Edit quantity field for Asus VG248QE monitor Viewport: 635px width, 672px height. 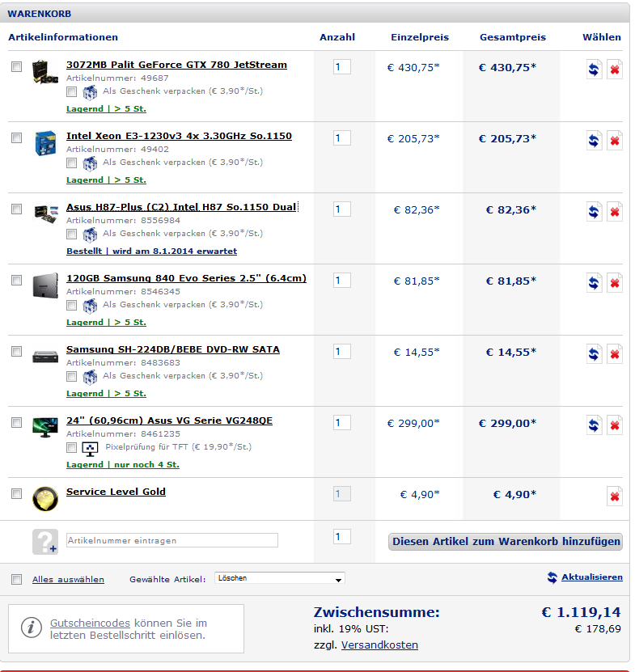(x=341, y=422)
